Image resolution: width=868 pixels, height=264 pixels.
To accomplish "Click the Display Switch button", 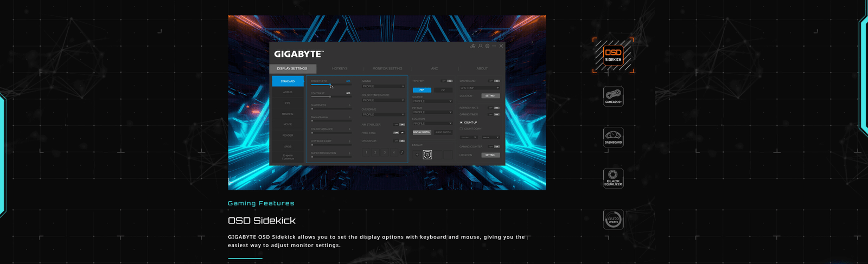I will tap(422, 132).
